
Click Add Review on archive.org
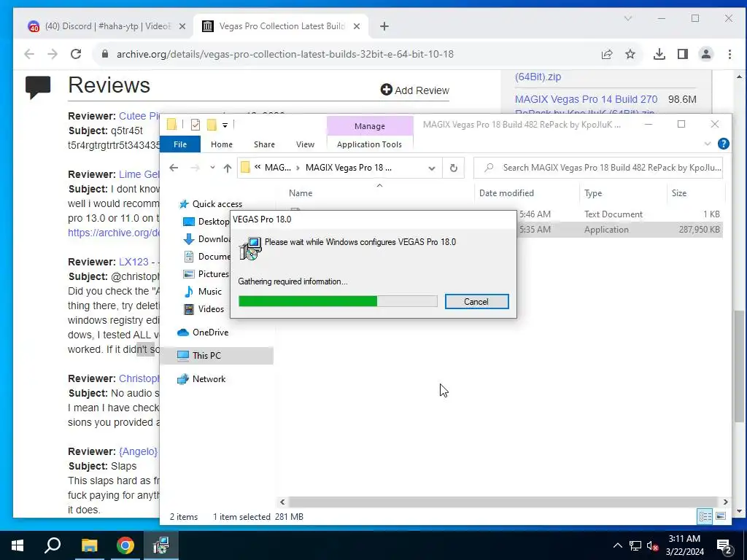(415, 90)
